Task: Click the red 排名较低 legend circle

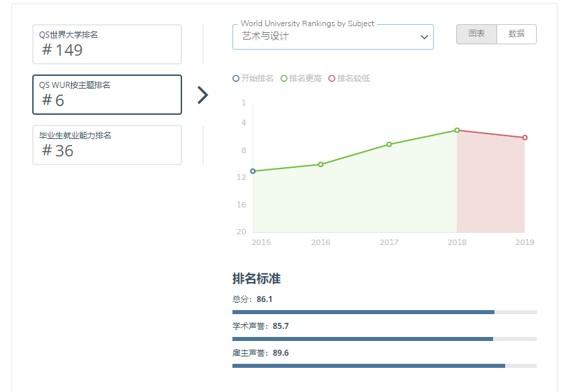Action: coord(332,79)
